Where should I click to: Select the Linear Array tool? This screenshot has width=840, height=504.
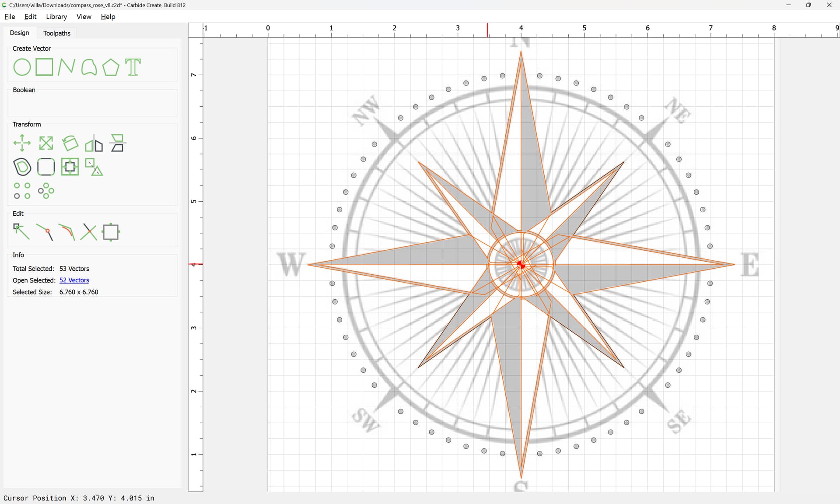[x=22, y=191]
